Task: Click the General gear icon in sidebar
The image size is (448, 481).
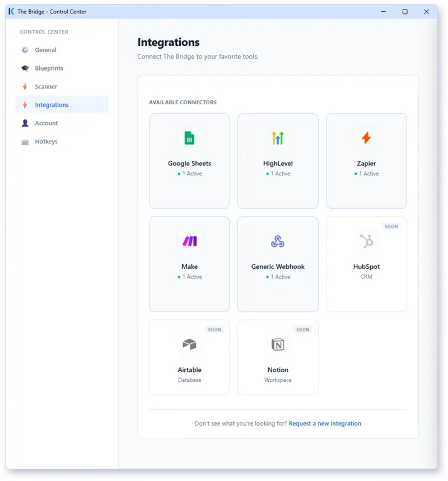Action: tap(25, 50)
